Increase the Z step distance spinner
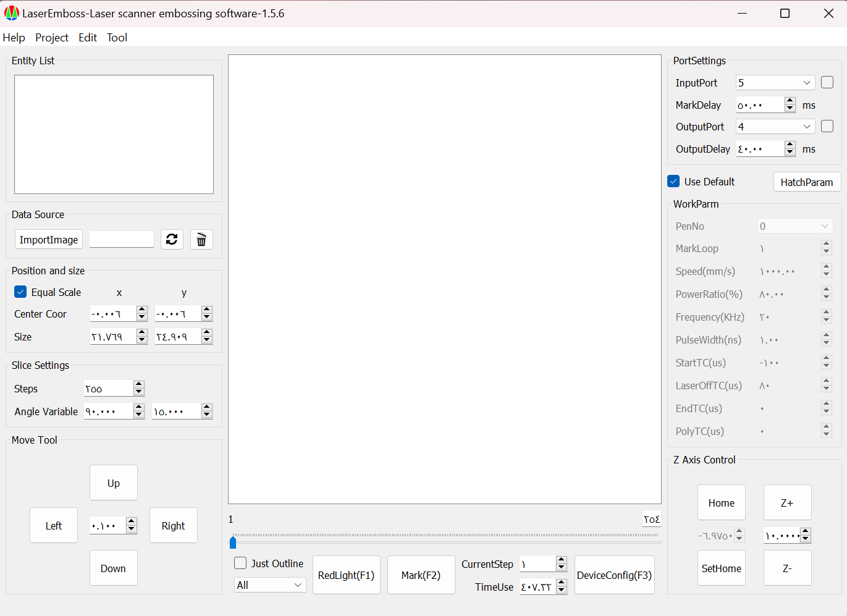The height and width of the screenshot is (616, 847). click(x=806, y=531)
